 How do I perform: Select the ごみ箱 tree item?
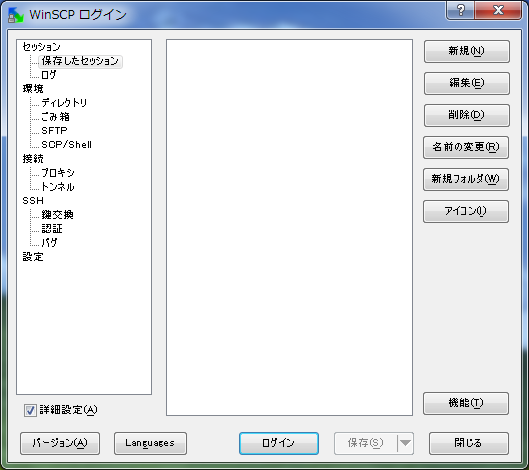click(55, 117)
